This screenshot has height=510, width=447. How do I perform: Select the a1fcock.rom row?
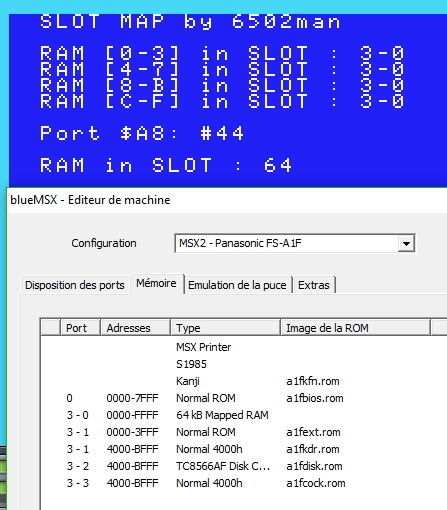pos(243,483)
